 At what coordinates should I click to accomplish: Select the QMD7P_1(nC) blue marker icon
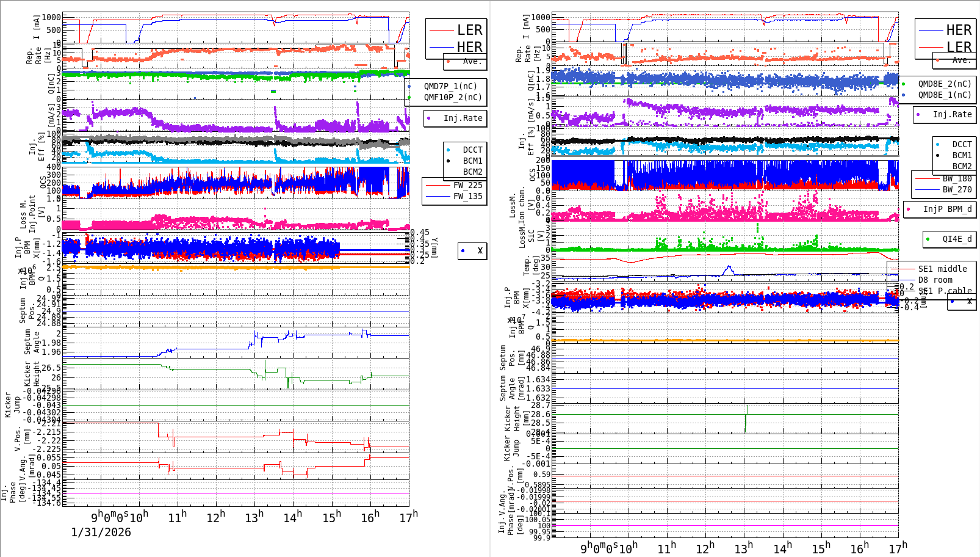[408, 87]
